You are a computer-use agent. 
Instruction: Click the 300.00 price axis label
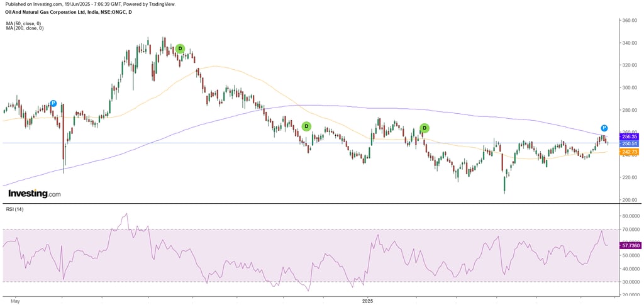click(x=631, y=88)
